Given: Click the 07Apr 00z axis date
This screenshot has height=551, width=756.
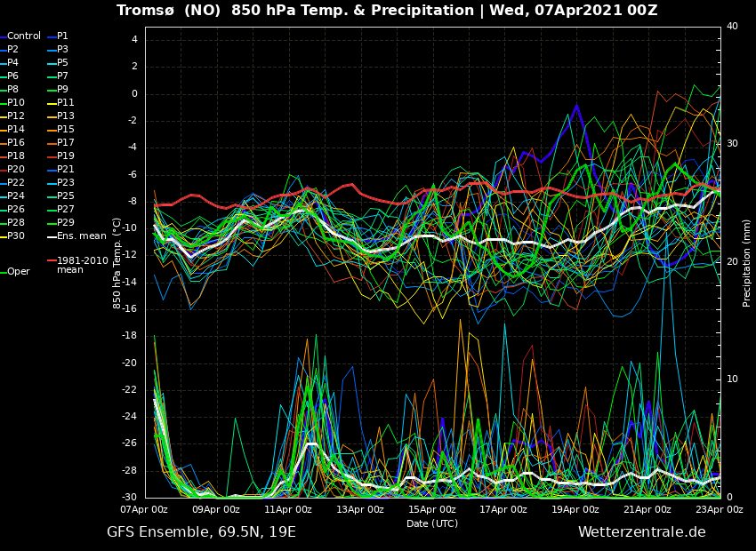Looking at the screenshot, I should 146,509.
